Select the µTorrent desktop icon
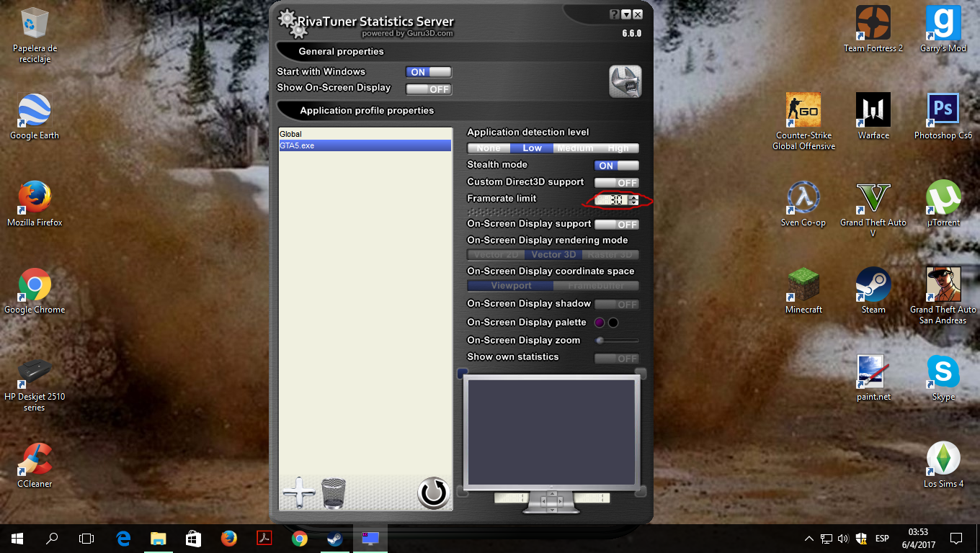 [x=943, y=204]
